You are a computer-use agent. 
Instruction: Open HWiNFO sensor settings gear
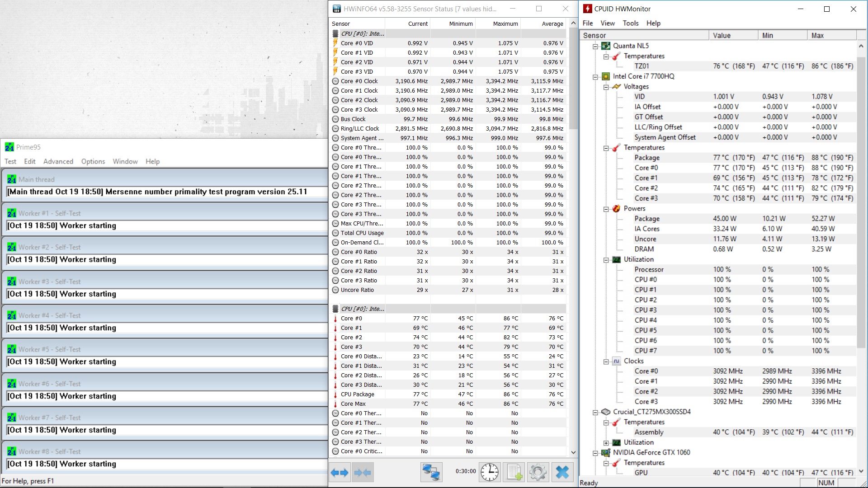coord(538,473)
